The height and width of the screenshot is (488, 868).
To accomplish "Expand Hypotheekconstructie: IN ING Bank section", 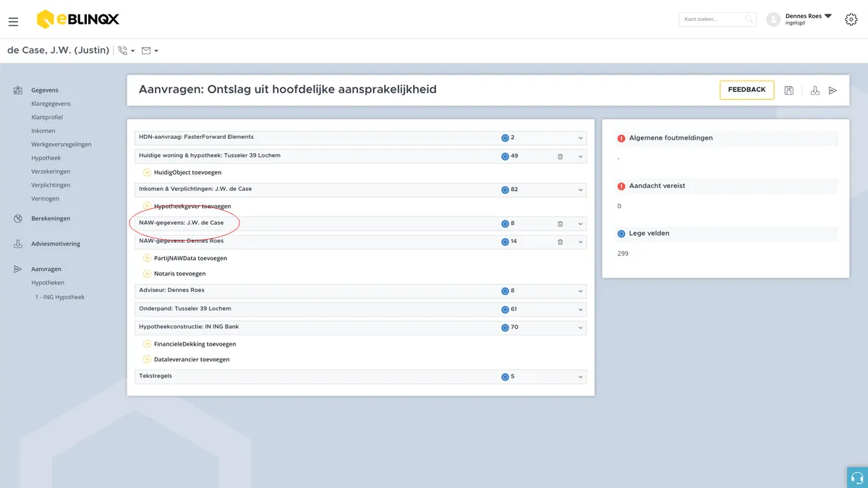I will pyautogui.click(x=580, y=328).
